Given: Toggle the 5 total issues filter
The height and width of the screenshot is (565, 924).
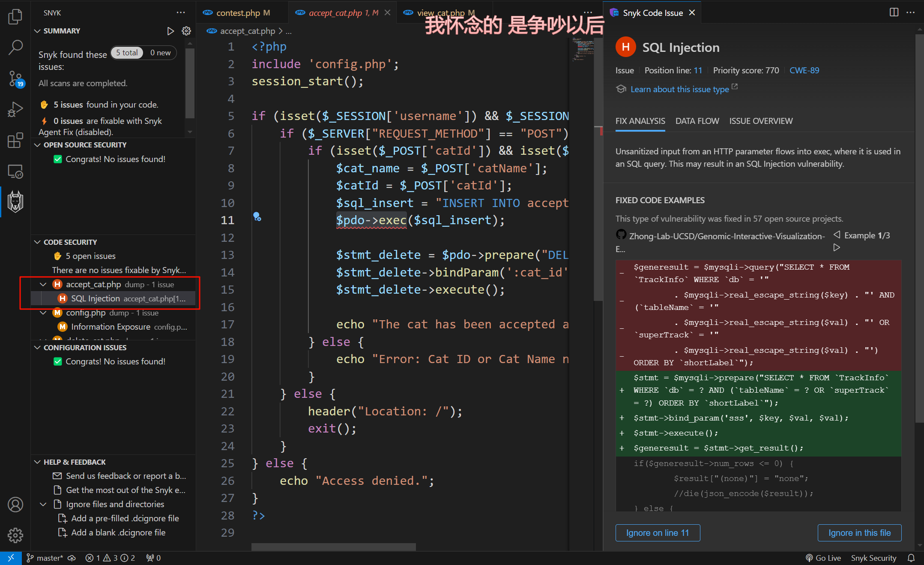Looking at the screenshot, I should 127,53.
